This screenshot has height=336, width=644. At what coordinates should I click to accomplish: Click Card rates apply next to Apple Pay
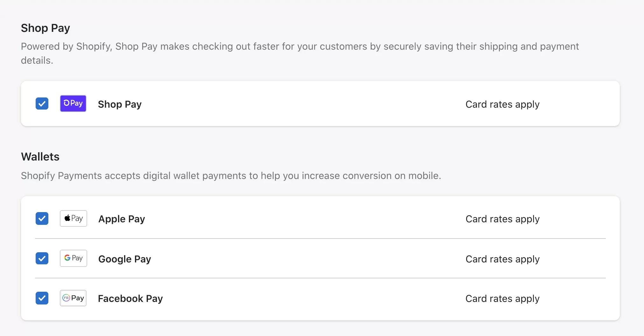[x=502, y=219]
